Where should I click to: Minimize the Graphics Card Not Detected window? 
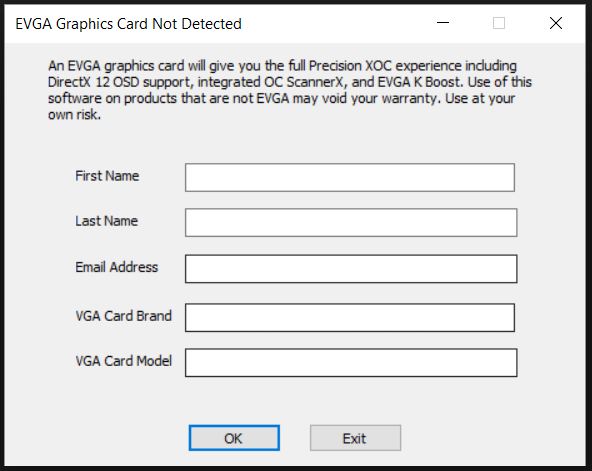(443, 23)
